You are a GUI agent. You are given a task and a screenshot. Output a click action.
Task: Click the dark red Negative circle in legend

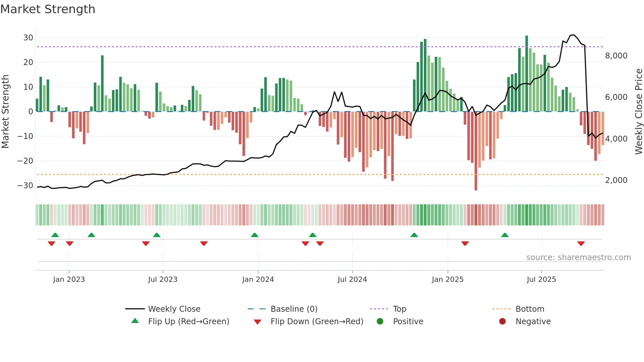[502, 321]
